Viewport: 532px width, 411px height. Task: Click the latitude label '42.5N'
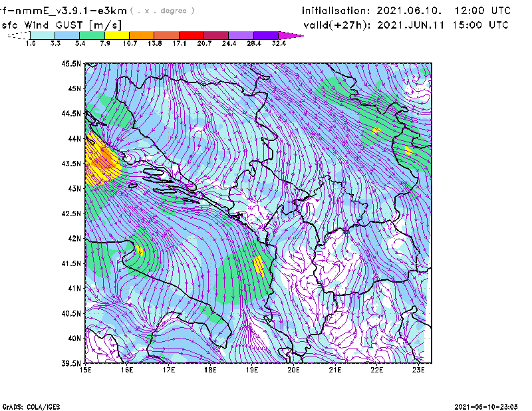tap(71, 213)
